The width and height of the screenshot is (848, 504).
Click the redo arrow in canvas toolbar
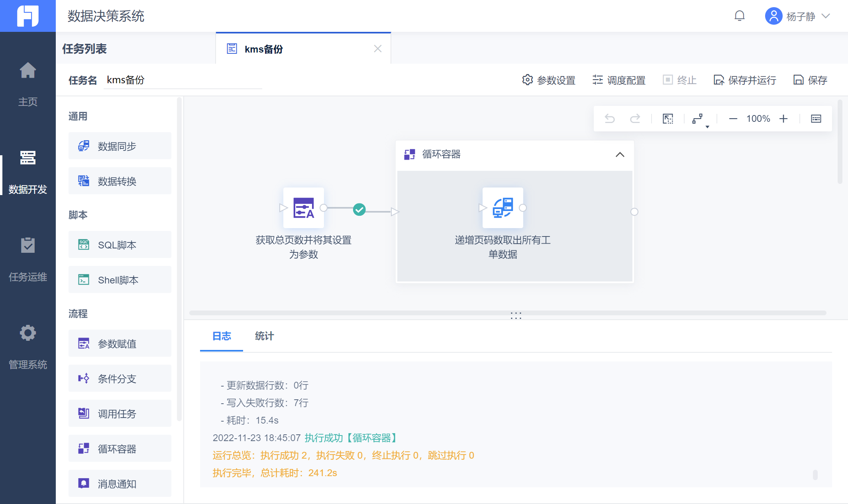(x=635, y=119)
